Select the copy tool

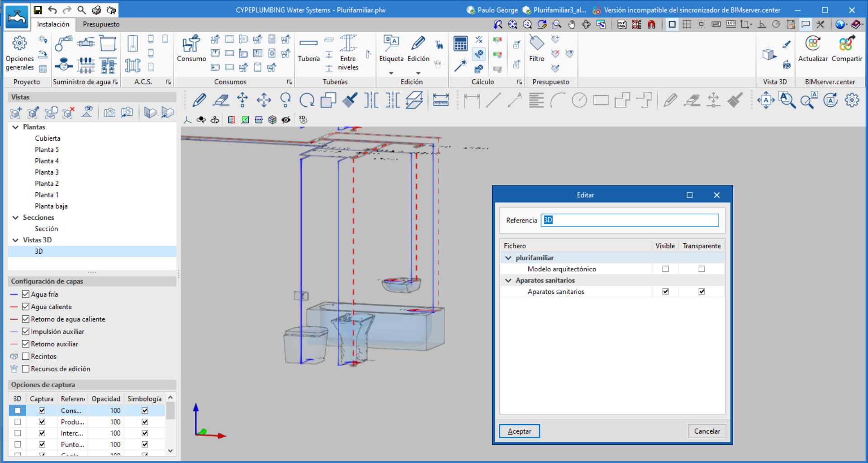click(328, 100)
